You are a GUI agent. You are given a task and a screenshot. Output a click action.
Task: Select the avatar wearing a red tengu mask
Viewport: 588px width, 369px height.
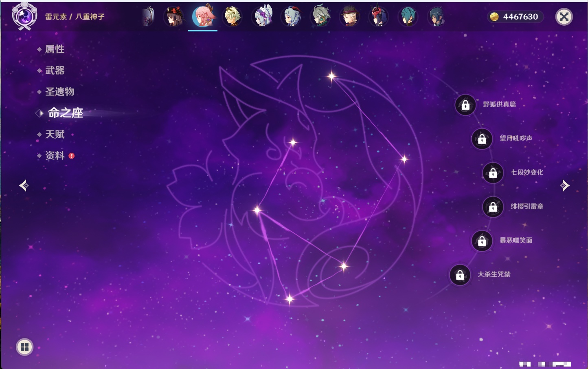(x=378, y=17)
